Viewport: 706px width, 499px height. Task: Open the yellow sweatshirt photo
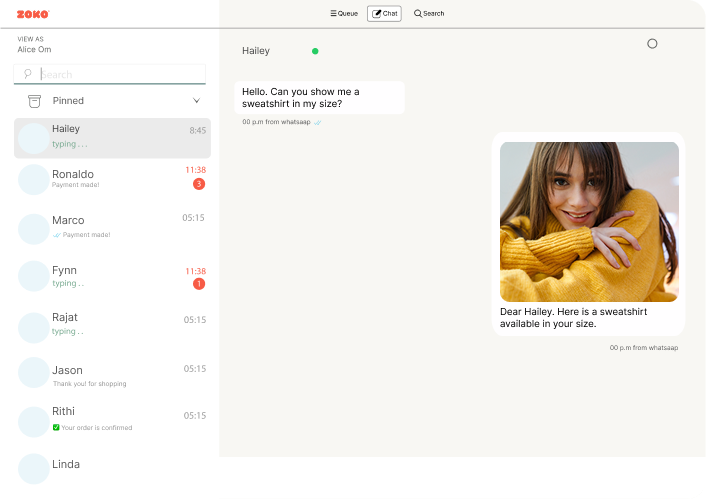click(589, 222)
